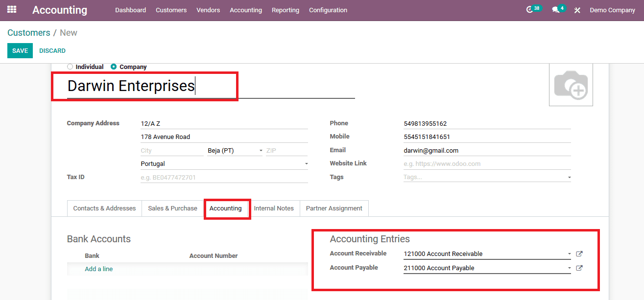Screen dimensions: 644x300
Task: Click the City input field
Action: coord(172,151)
